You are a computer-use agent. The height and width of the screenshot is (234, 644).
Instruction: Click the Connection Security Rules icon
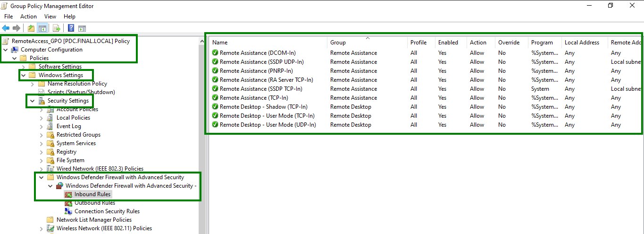[68, 211]
